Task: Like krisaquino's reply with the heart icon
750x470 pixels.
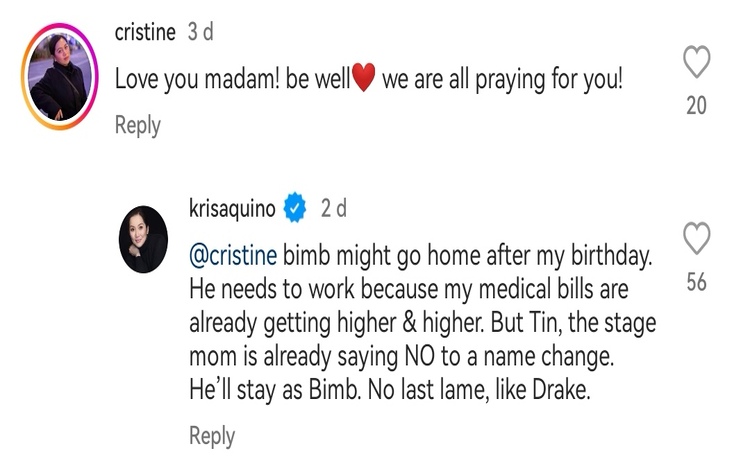Action: click(x=697, y=239)
